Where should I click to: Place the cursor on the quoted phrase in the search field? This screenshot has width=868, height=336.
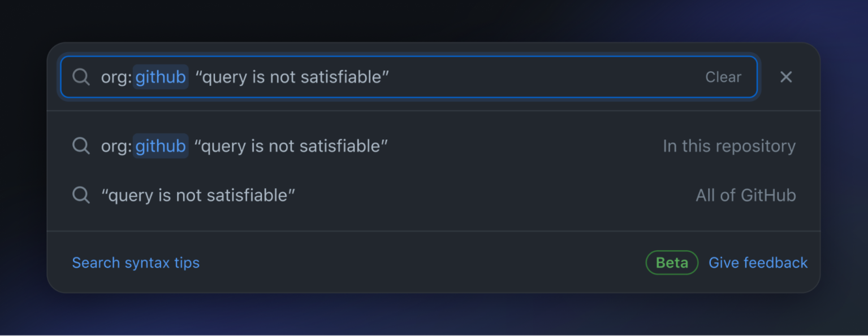pyautogui.click(x=292, y=77)
